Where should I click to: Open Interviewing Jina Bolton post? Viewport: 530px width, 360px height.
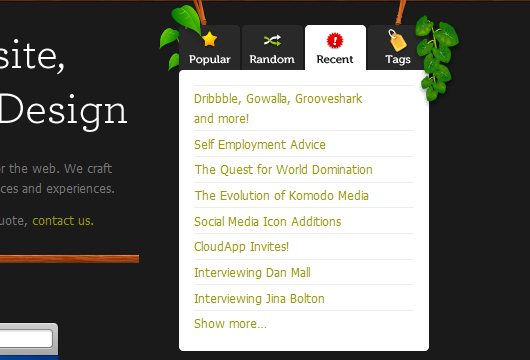point(259,299)
